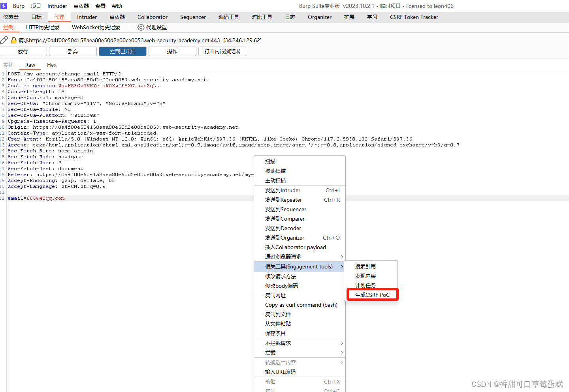569x392 pixels.
Task: Expand the 转换选中内容 submenu
Action: 300,362
